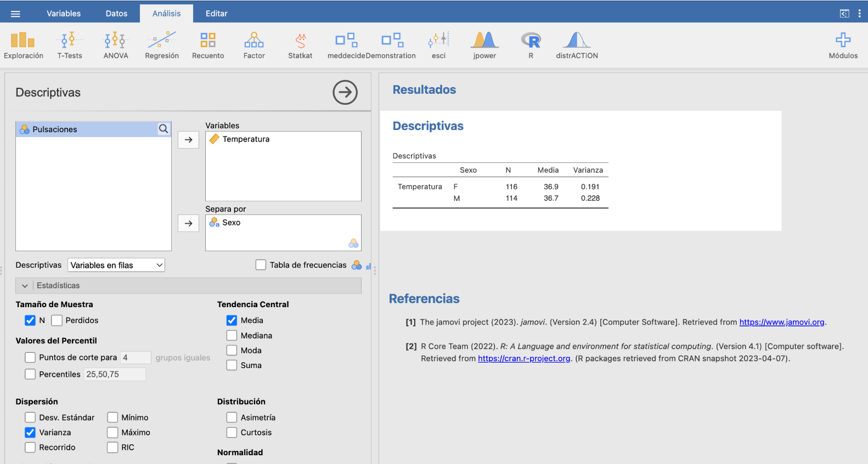Uncheck the N sample size checkbox
The image size is (868, 464).
(x=30, y=320)
